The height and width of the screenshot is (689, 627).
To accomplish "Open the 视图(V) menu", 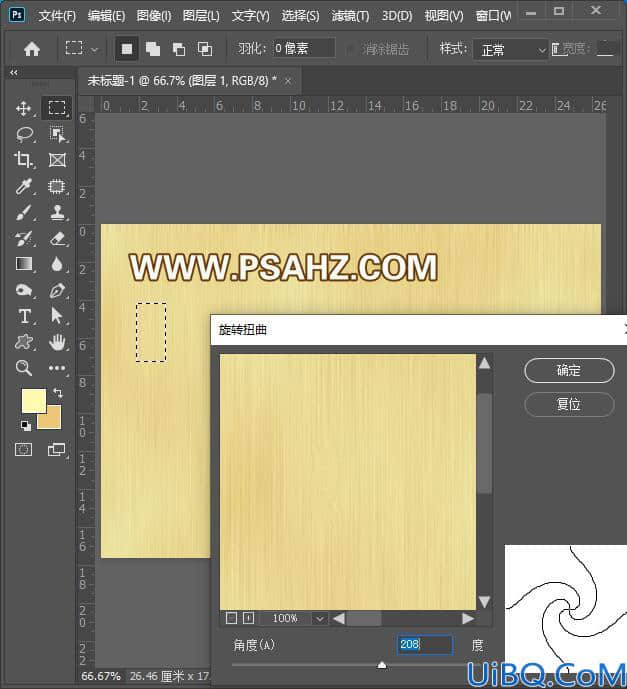I will point(444,16).
